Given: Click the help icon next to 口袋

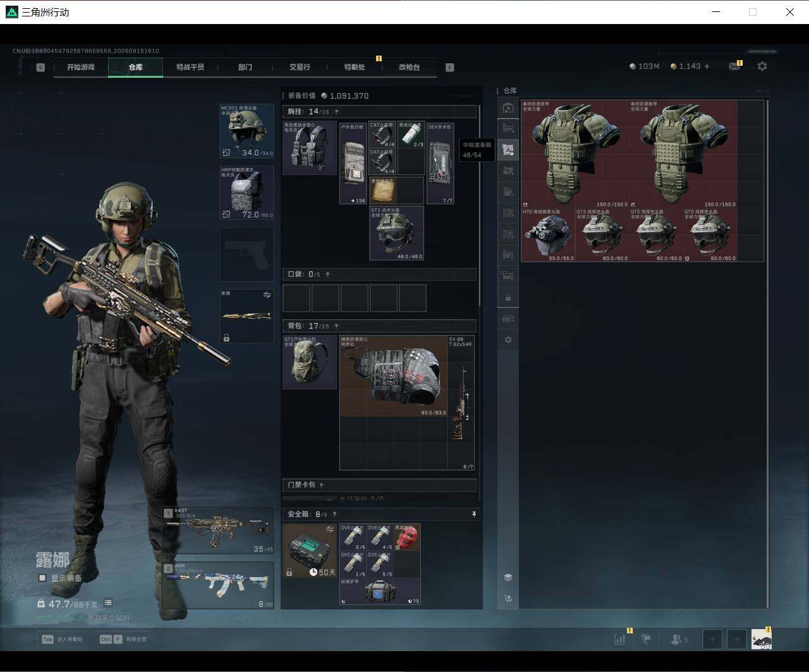Looking at the screenshot, I should tap(327, 274).
